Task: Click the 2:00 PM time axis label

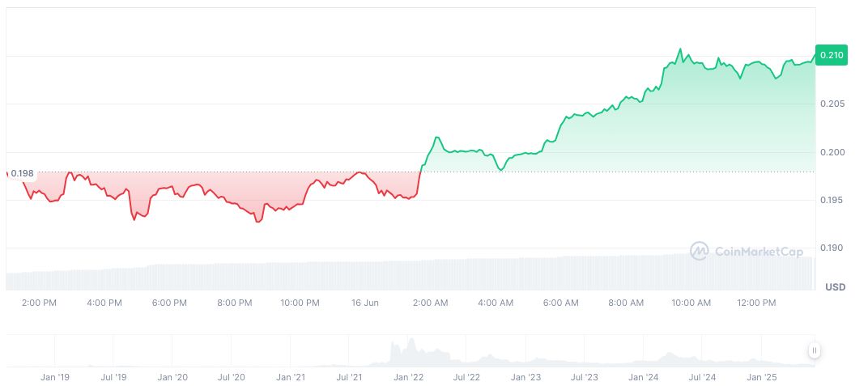Action: pos(39,303)
